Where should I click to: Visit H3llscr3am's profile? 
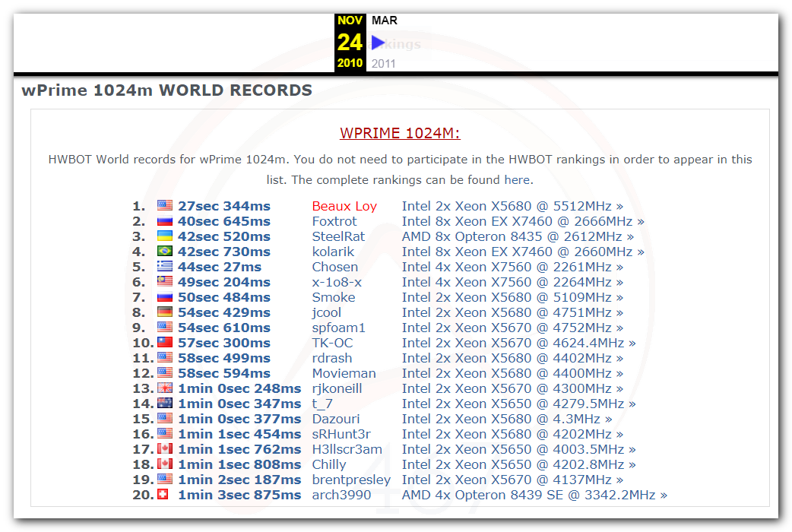click(x=347, y=448)
